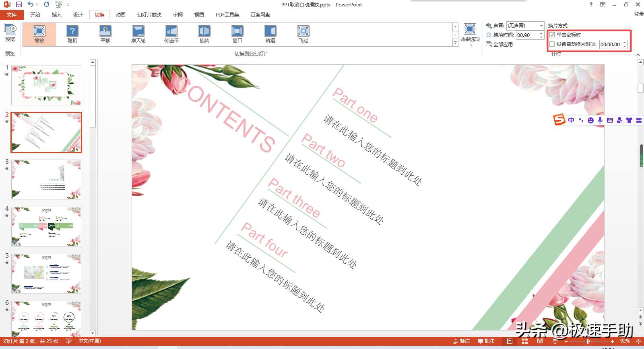Apply the 飞过 fly-through transition
644x349 pixels.
click(303, 34)
